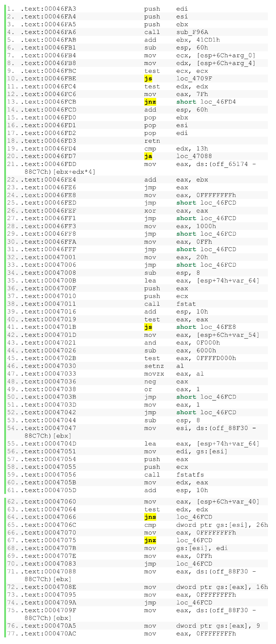Select the 13h compare value on line 19
This screenshot has height=644, width=276.
coord(202,149)
